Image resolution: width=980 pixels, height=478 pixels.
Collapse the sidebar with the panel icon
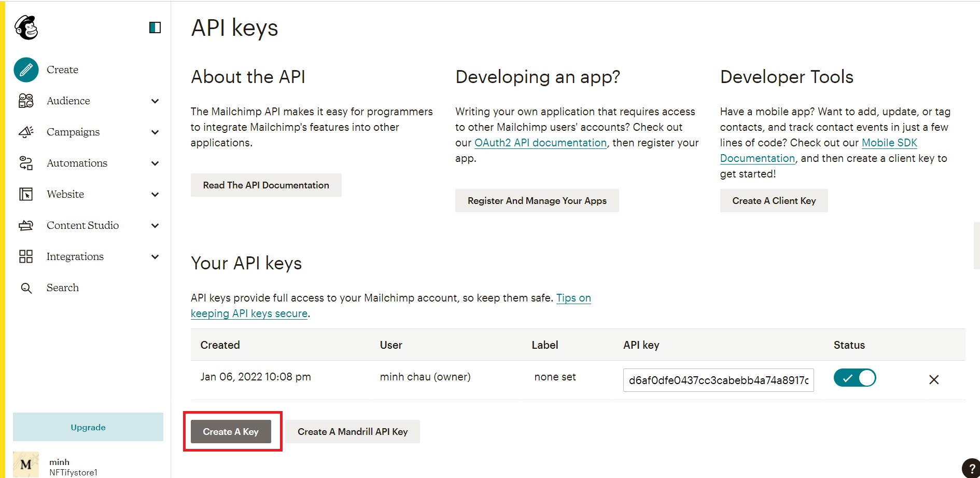(155, 28)
